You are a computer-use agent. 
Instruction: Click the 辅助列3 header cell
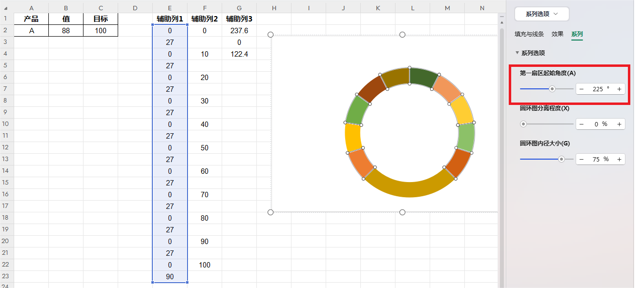(x=239, y=19)
